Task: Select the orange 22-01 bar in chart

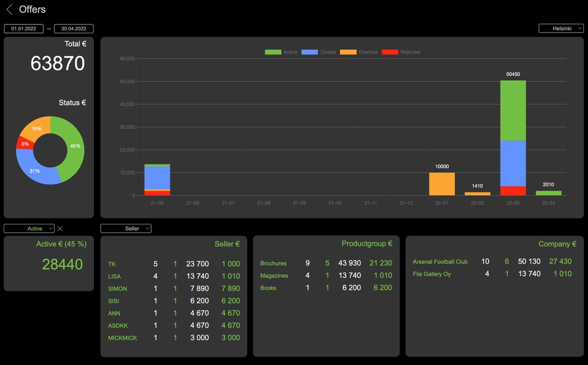Action: tap(441, 184)
